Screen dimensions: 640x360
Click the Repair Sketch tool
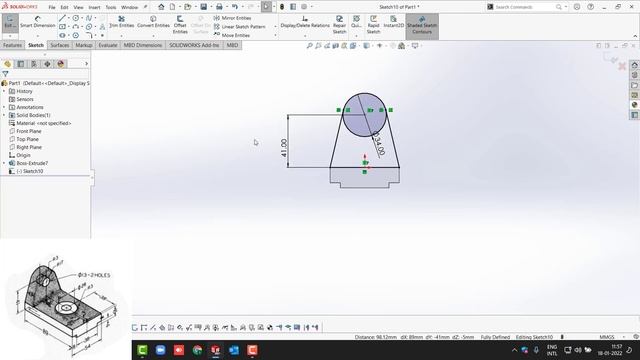(x=339, y=25)
